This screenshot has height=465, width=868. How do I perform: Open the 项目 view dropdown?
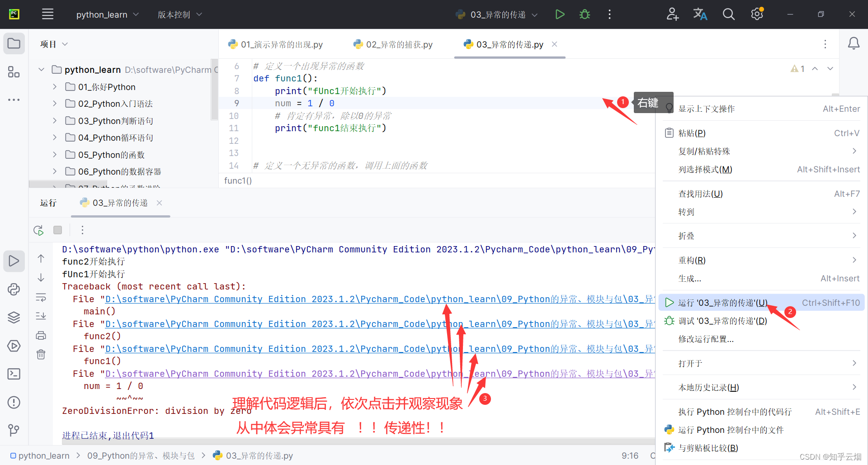(54, 44)
